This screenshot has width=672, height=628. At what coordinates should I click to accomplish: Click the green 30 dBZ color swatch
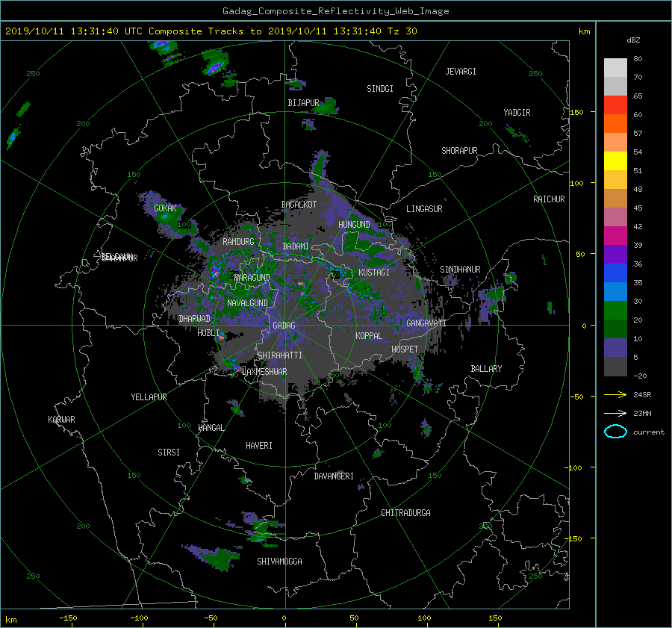click(615, 311)
